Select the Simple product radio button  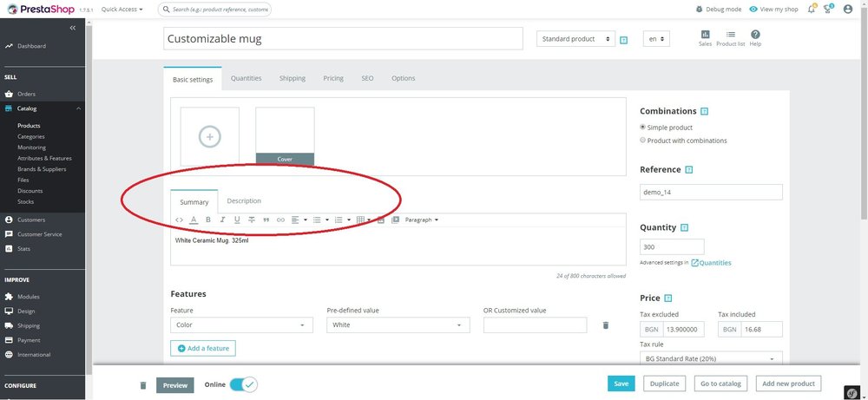point(642,127)
